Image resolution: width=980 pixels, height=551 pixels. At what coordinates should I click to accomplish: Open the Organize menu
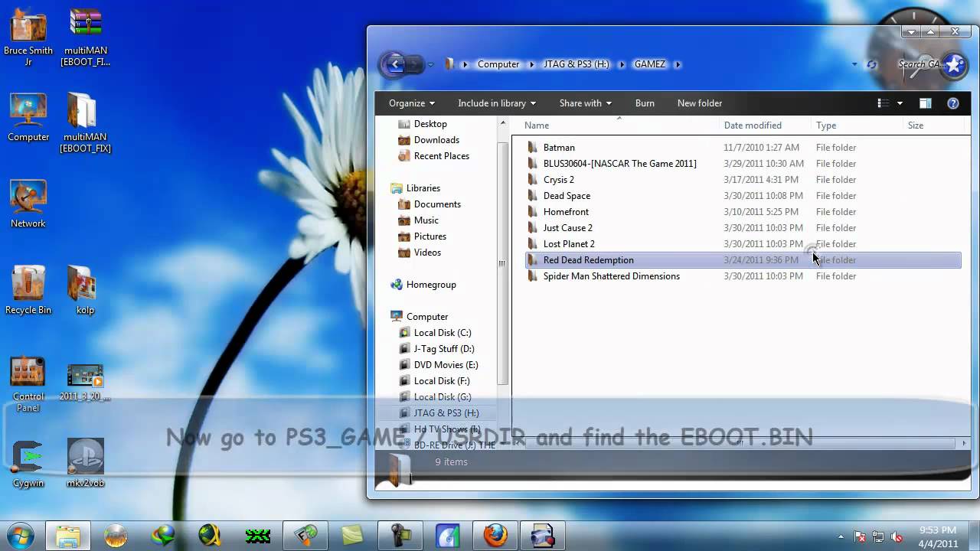(x=411, y=103)
